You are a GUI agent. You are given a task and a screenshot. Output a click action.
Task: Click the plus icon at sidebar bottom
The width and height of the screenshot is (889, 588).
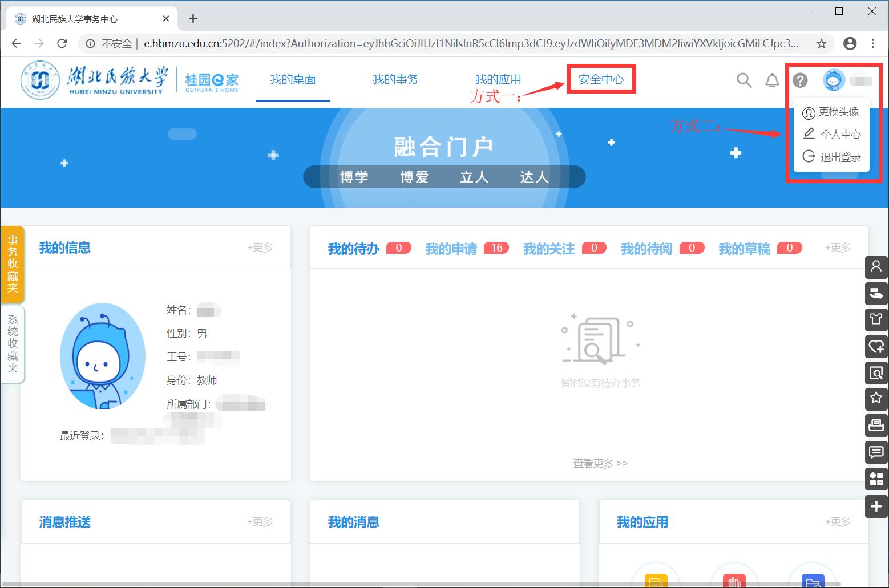coord(876,506)
